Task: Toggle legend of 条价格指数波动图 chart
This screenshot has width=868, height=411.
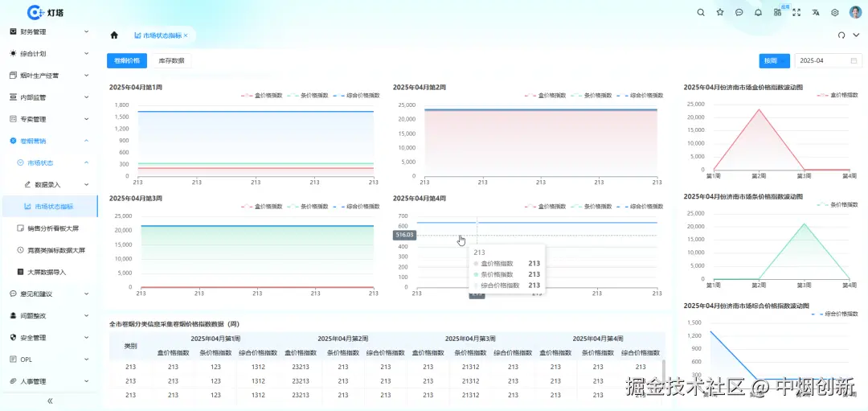Action: 837,204
